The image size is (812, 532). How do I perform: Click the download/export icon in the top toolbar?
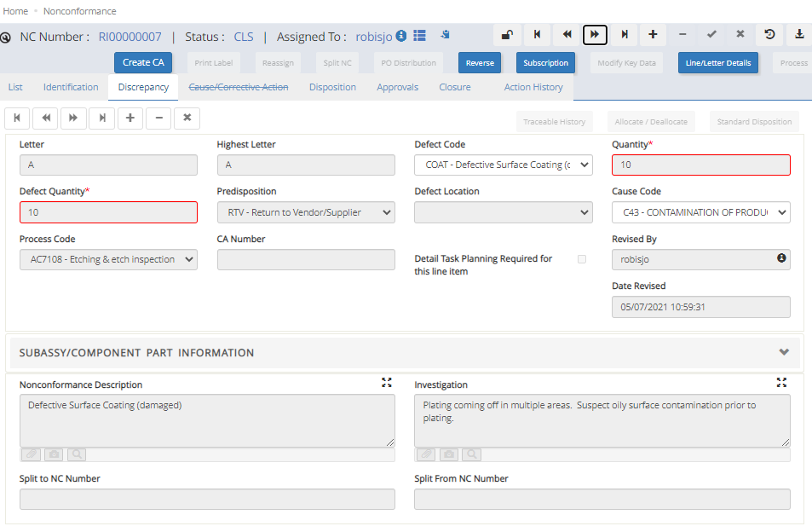tap(798, 35)
